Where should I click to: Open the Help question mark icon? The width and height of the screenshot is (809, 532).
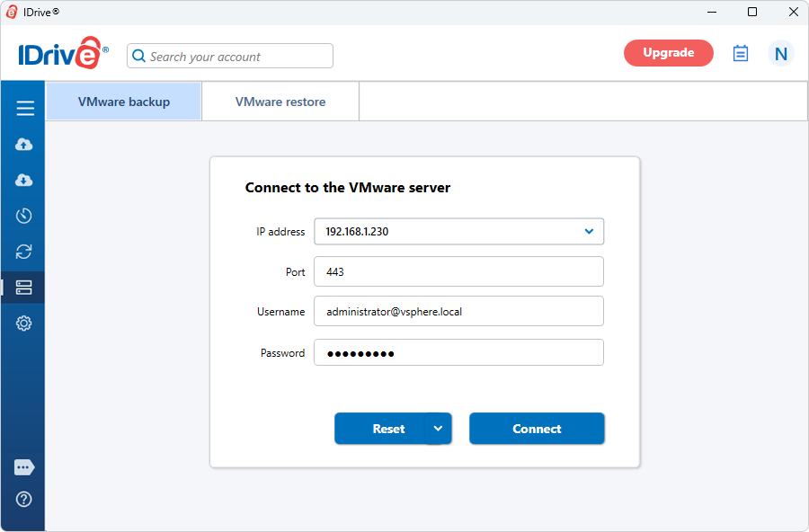click(24, 499)
